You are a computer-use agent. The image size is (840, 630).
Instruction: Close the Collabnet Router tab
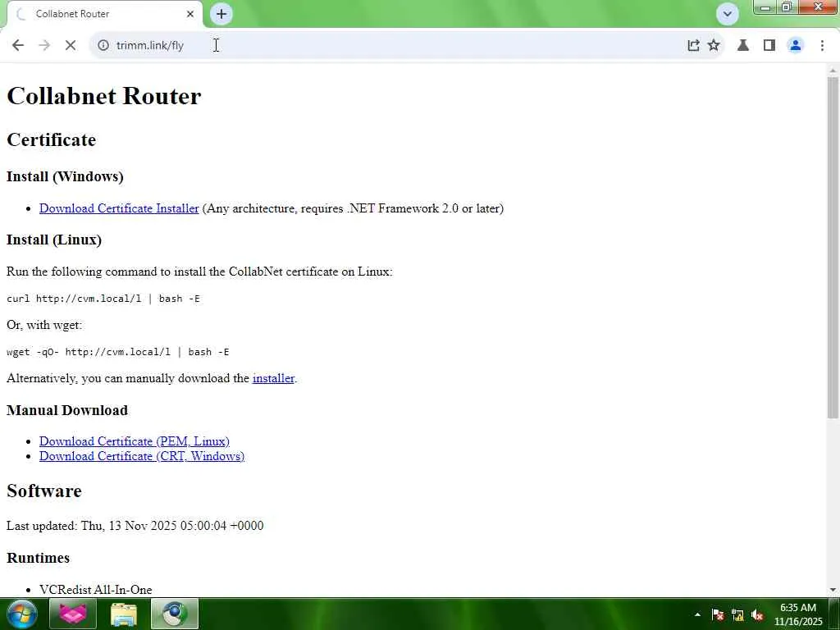pos(190,14)
